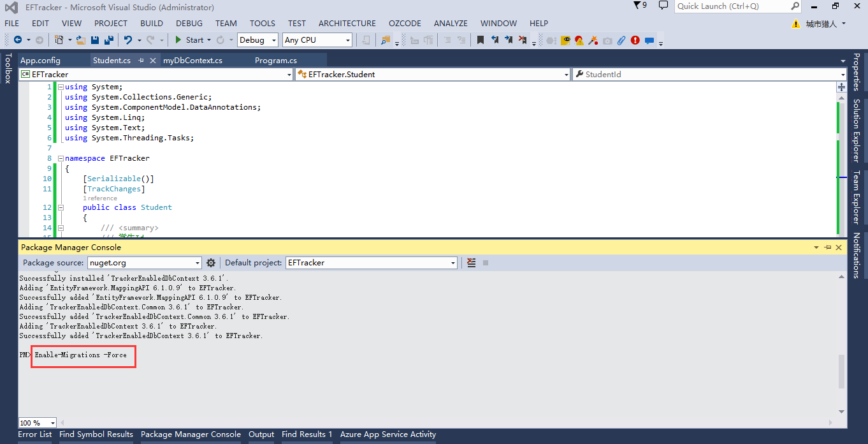Click the Navigate Backward arrow icon

point(17,40)
